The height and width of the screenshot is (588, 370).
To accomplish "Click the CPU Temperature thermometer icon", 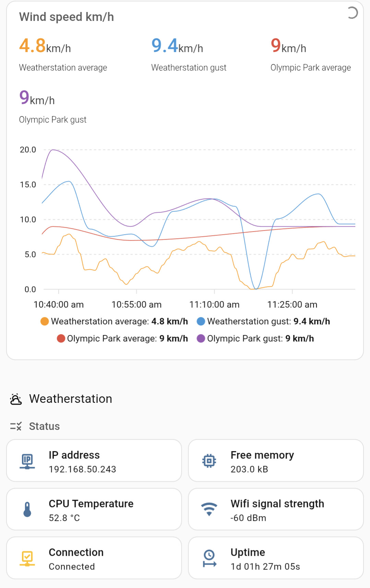I will 27,509.
